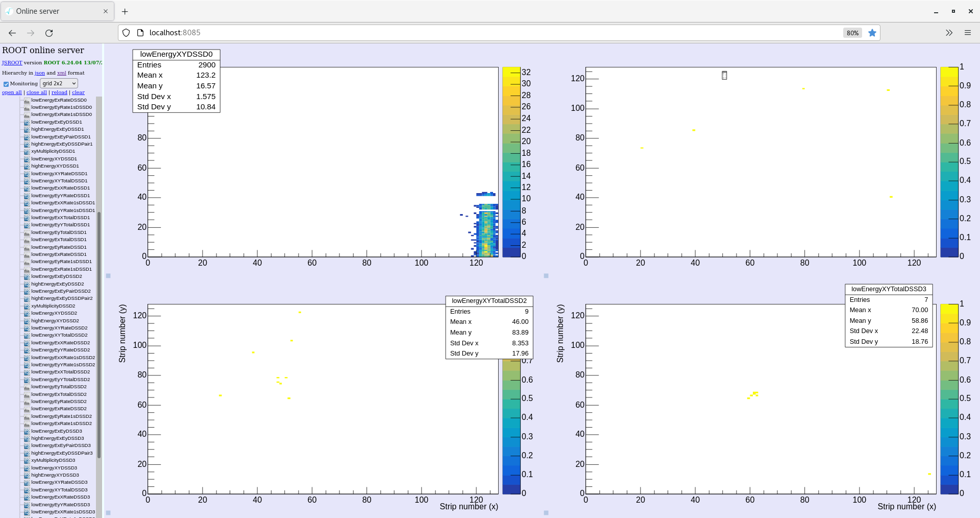Click the shield icon in the address bar
Image resolution: width=980 pixels, height=518 pixels.
(x=126, y=33)
